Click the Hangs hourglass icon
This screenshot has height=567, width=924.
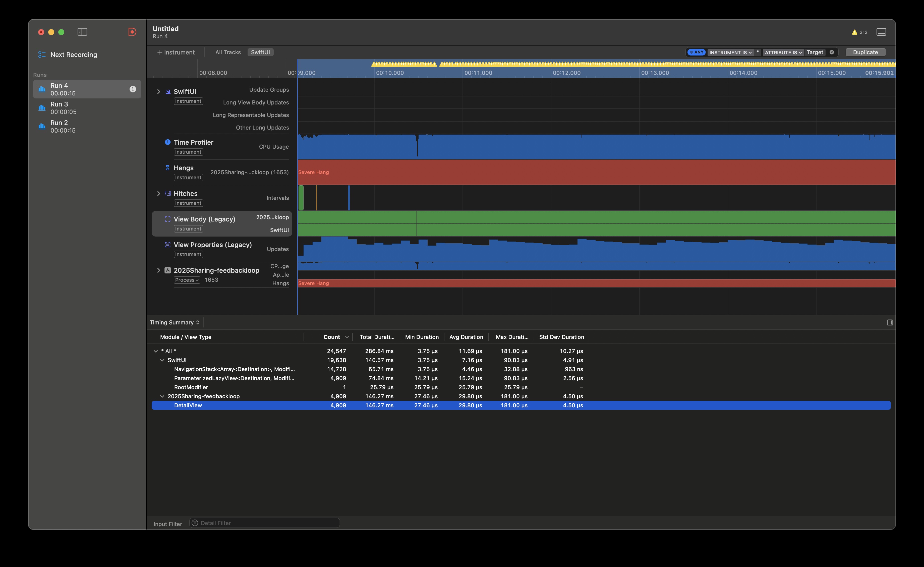coord(168,168)
